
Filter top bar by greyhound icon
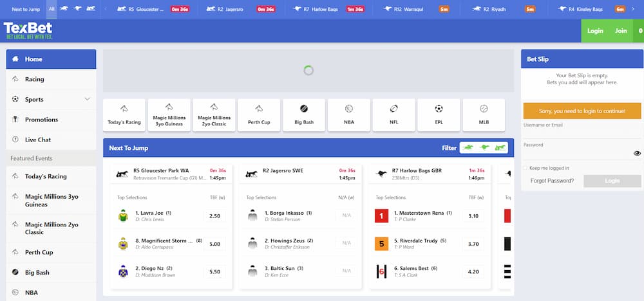point(77,8)
